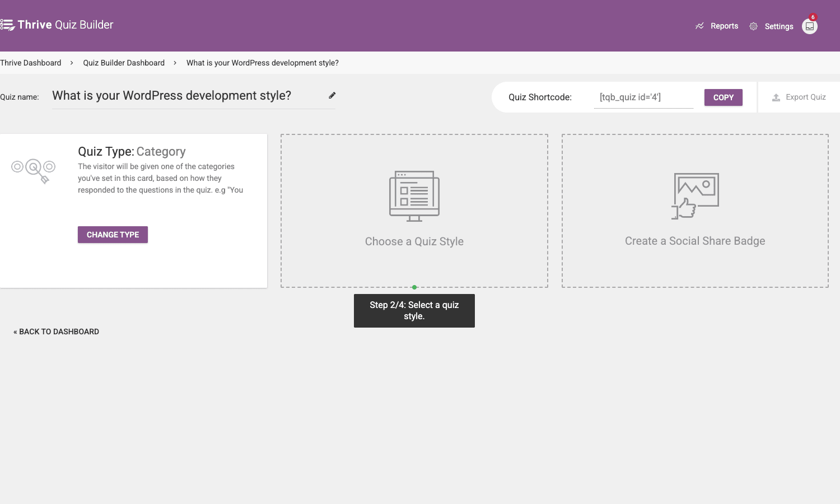
Task: Click the quiz style monitor icon
Action: pos(414,196)
